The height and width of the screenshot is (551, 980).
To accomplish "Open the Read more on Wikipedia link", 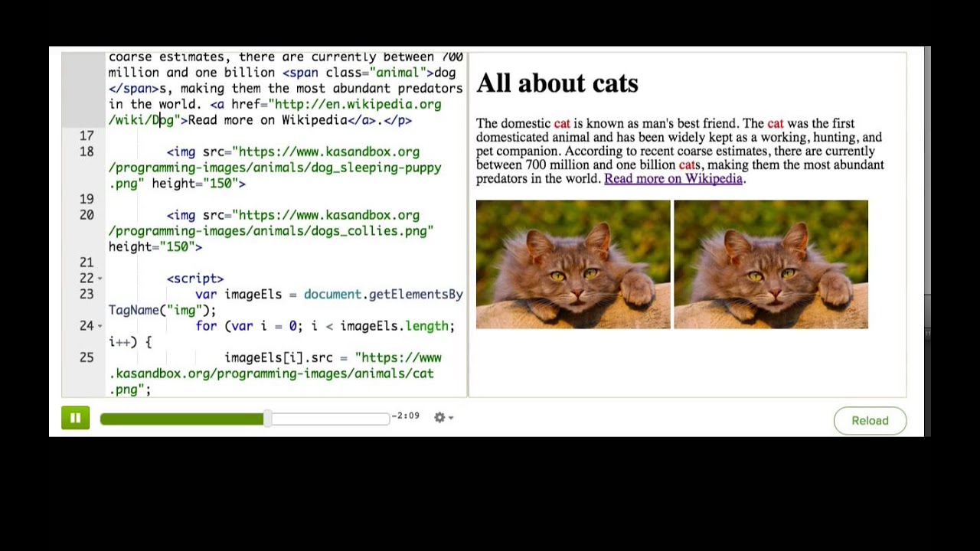I will pyautogui.click(x=673, y=178).
